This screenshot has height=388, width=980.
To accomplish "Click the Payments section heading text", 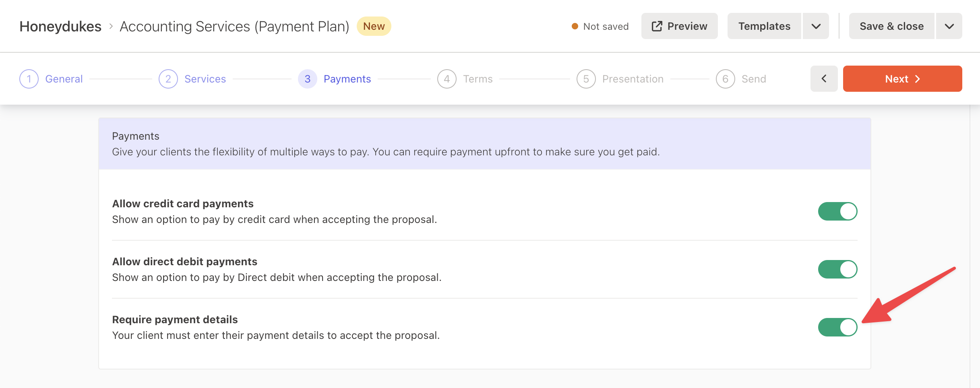I will 136,136.
